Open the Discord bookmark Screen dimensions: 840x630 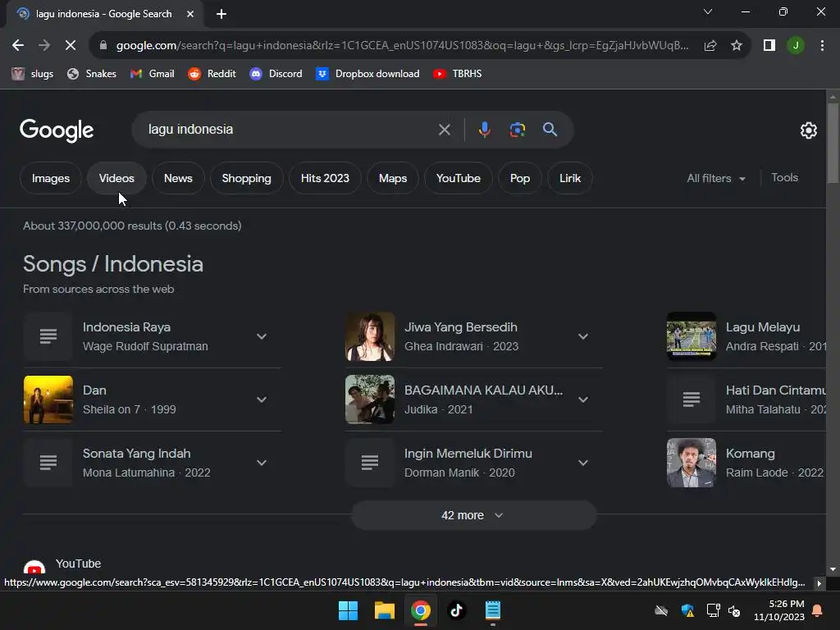click(276, 74)
